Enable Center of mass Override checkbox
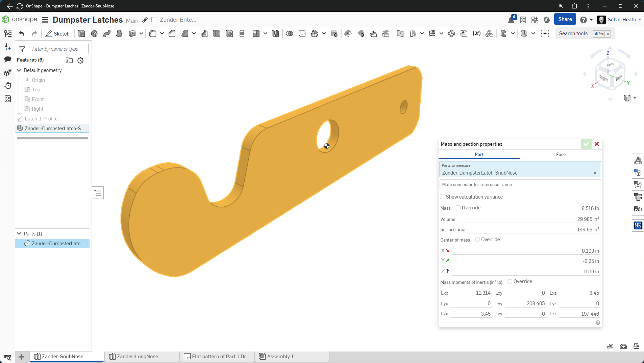Viewport: 644px width, 363px height. tap(477, 240)
